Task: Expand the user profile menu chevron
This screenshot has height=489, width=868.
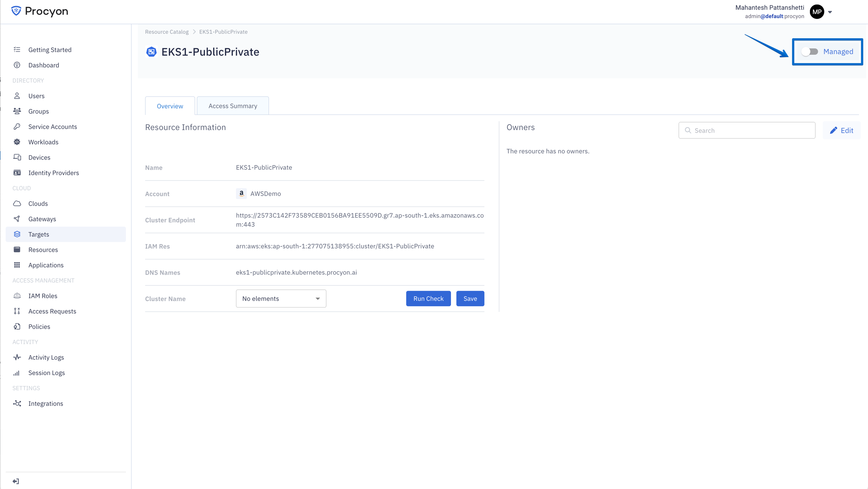Action: pos(831,12)
